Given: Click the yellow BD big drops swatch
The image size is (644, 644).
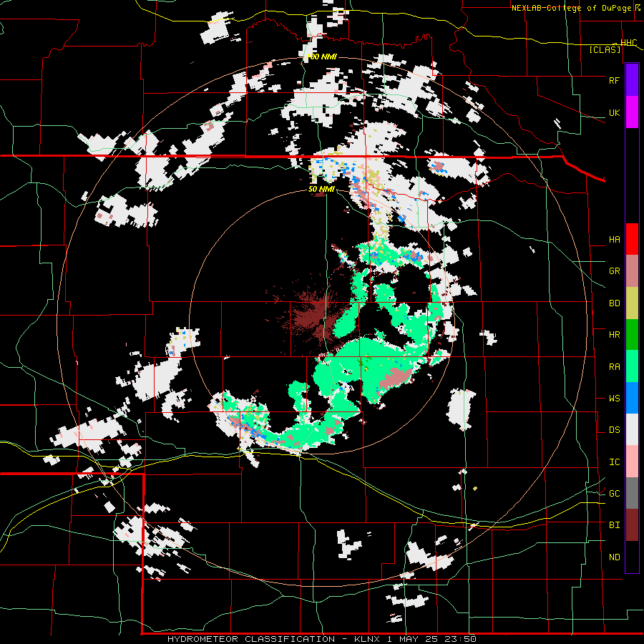Looking at the screenshot, I should [632, 303].
